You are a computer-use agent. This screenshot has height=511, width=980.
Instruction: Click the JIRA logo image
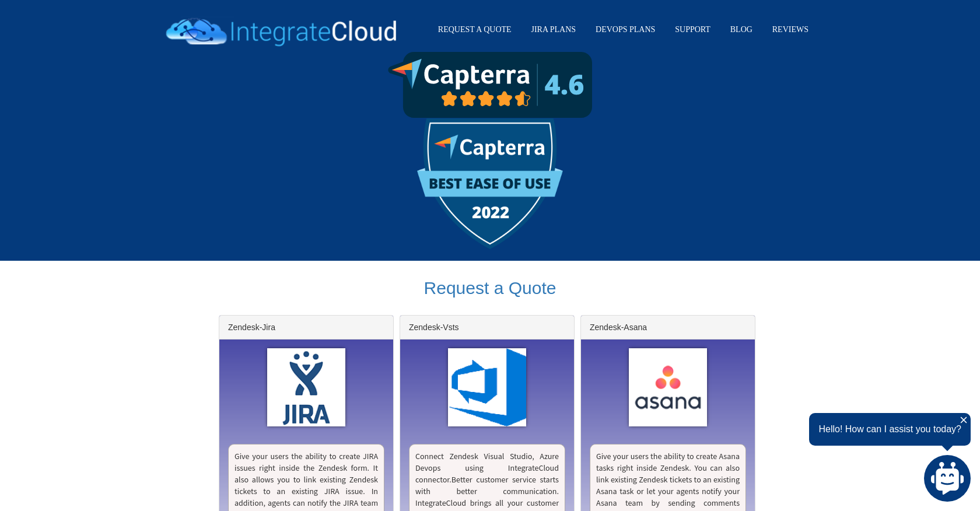point(306,387)
